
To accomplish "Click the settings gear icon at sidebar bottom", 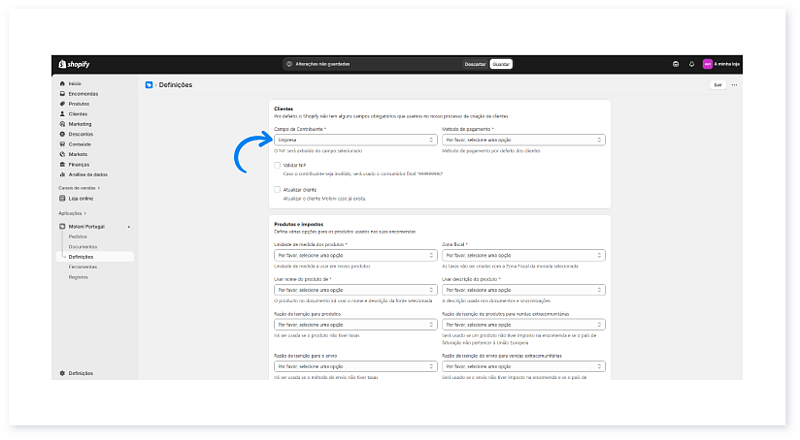I will tap(62, 373).
